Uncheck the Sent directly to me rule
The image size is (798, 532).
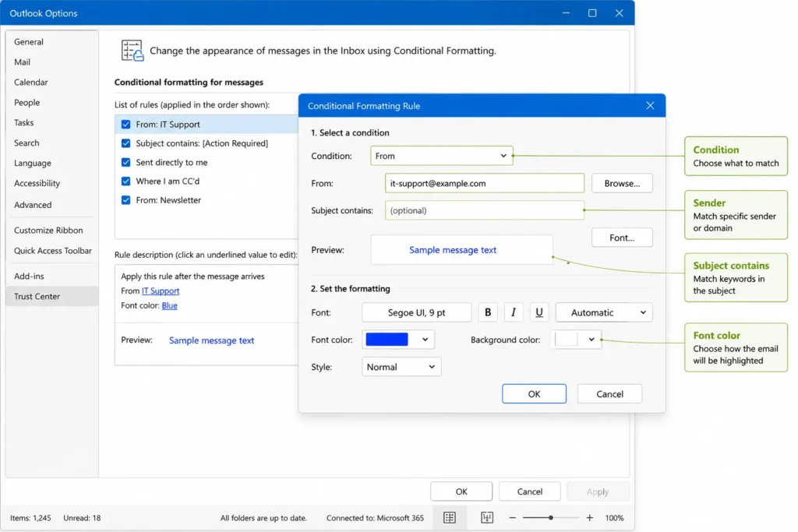click(x=125, y=162)
